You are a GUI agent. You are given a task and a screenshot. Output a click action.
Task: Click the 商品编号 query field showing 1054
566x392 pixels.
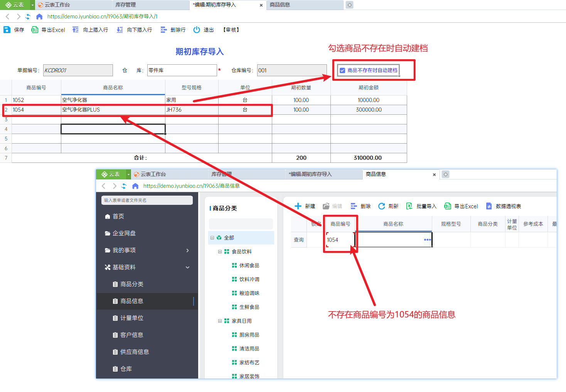coord(340,240)
